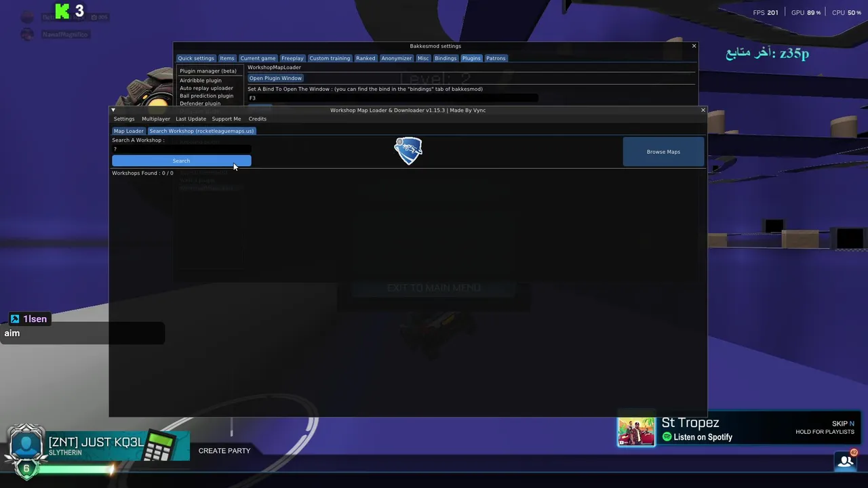Select the Plugins tab

tap(471, 58)
